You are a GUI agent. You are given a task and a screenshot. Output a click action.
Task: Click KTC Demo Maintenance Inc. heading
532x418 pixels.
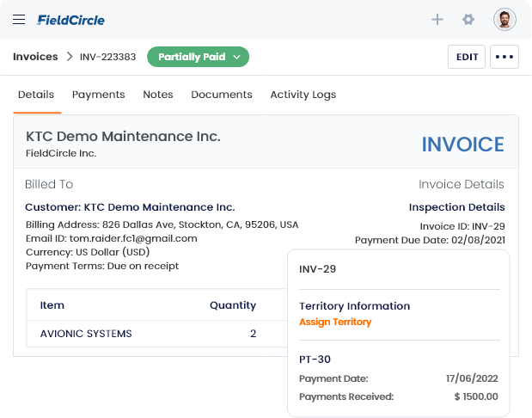(123, 137)
